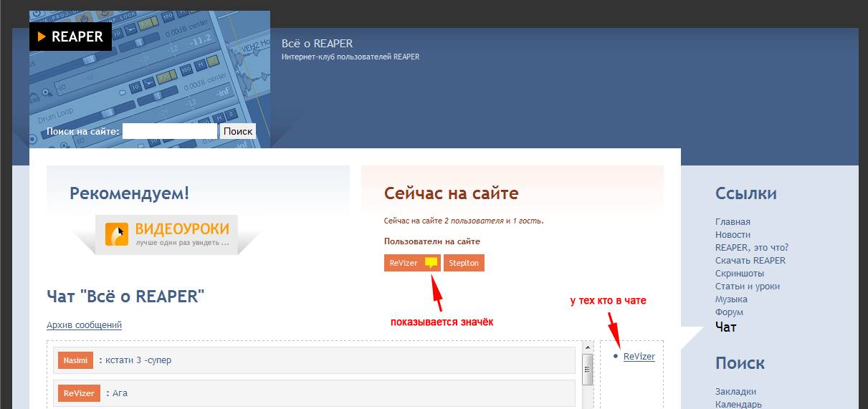Open Скриншоты sidebar link
The height and width of the screenshot is (409, 868).
click(x=740, y=274)
